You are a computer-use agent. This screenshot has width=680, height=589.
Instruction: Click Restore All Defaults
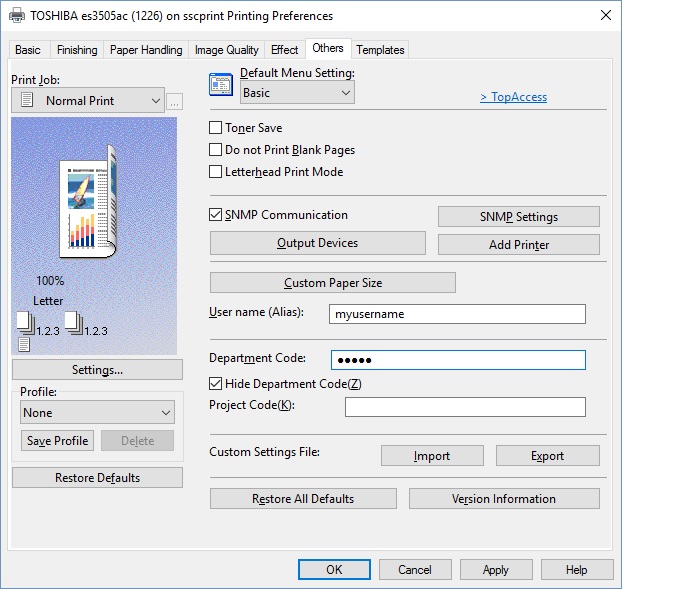point(303,499)
